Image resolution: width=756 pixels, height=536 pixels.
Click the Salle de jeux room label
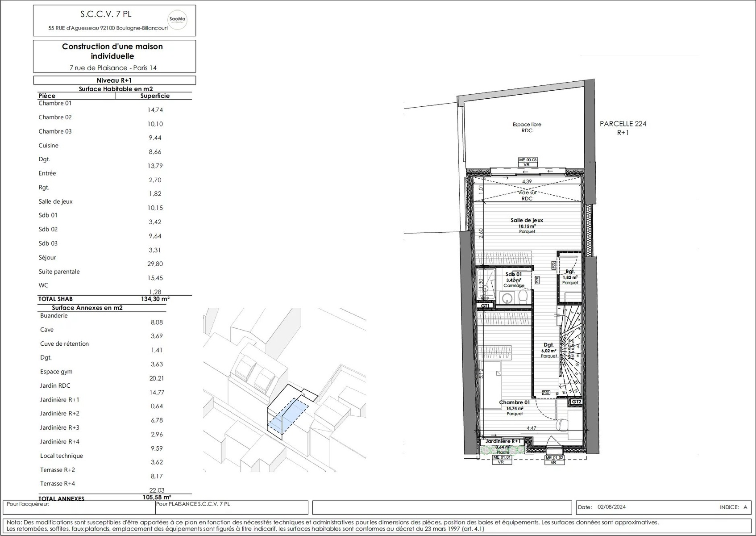coord(527,220)
